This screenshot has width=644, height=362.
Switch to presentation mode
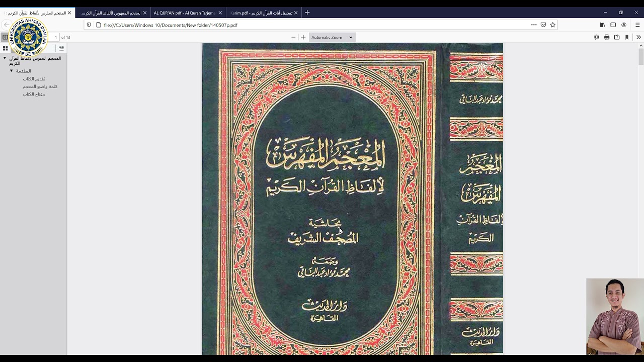(x=597, y=37)
